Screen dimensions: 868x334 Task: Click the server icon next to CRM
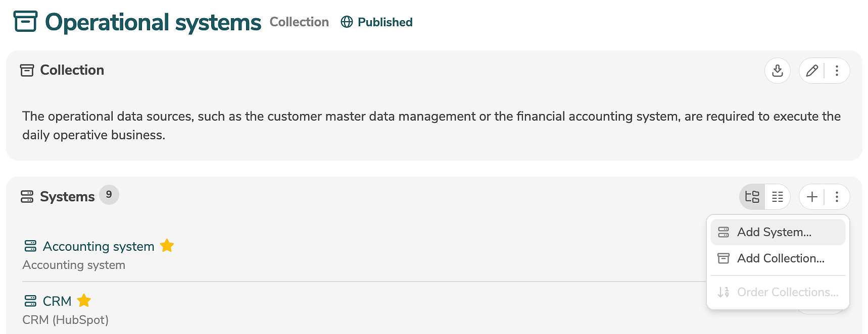tap(30, 301)
